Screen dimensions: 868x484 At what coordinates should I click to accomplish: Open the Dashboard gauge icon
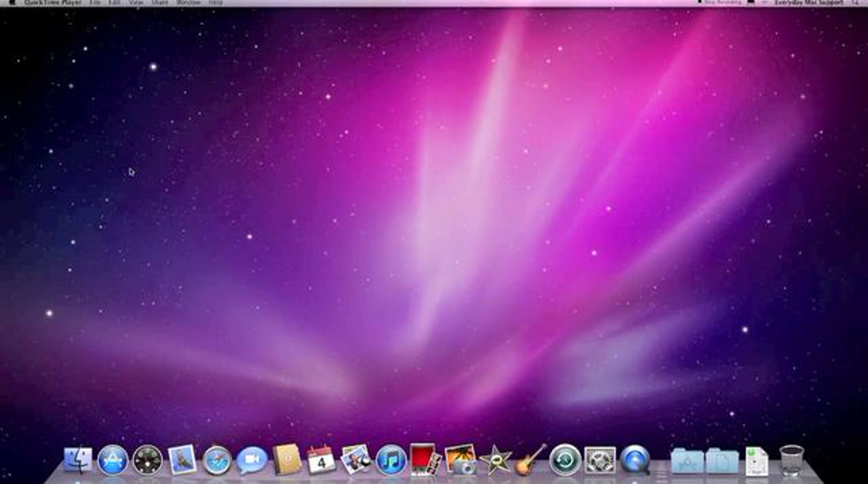click(147, 460)
